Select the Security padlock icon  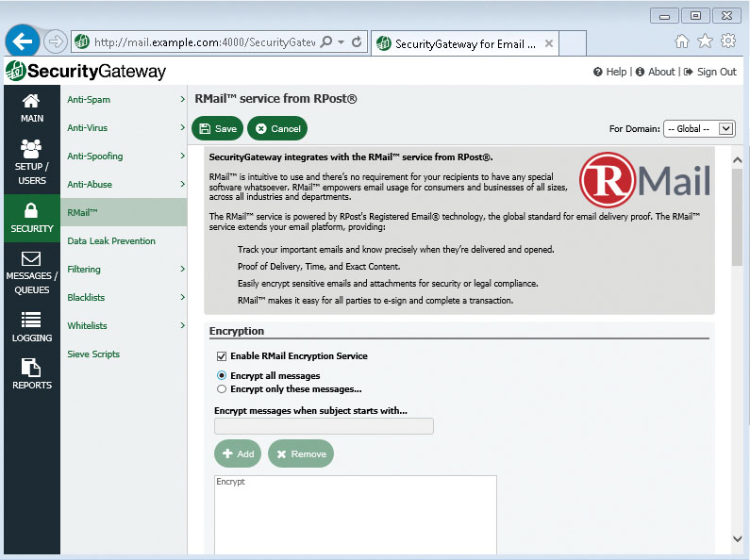click(x=31, y=210)
